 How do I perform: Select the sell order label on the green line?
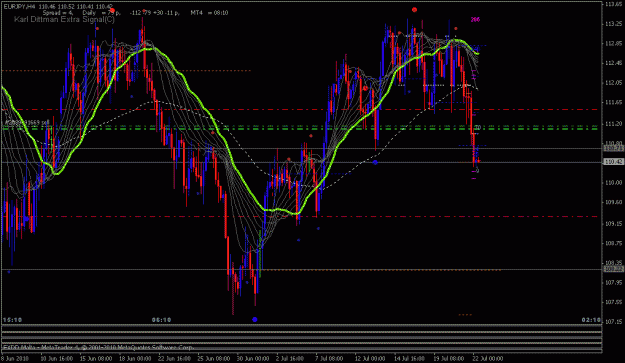[x=27, y=123]
